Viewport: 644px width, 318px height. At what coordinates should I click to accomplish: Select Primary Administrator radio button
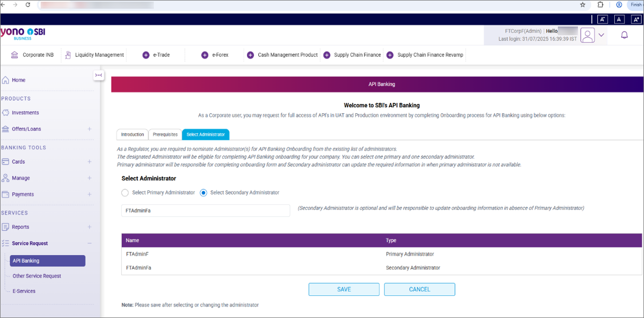(x=125, y=193)
